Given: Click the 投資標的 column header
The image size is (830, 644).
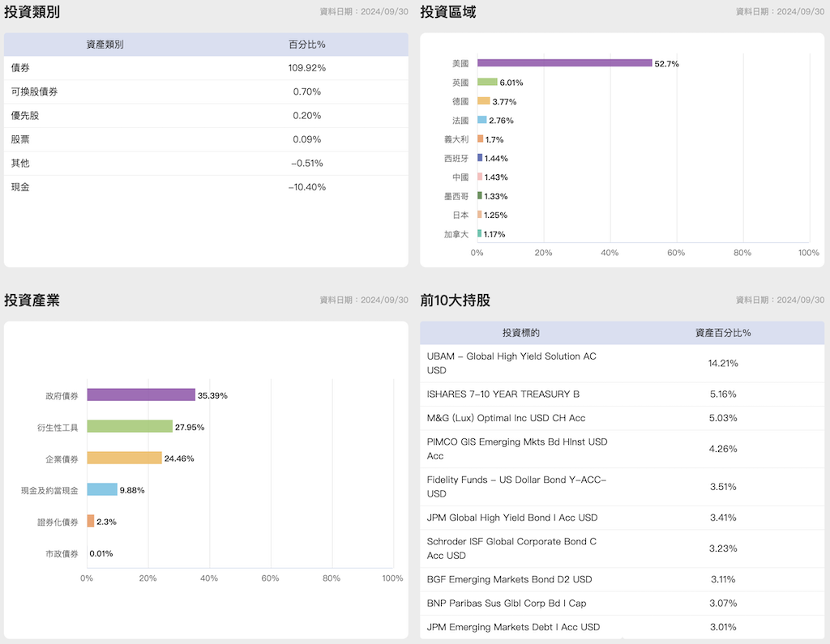Looking at the screenshot, I should pos(520,333).
